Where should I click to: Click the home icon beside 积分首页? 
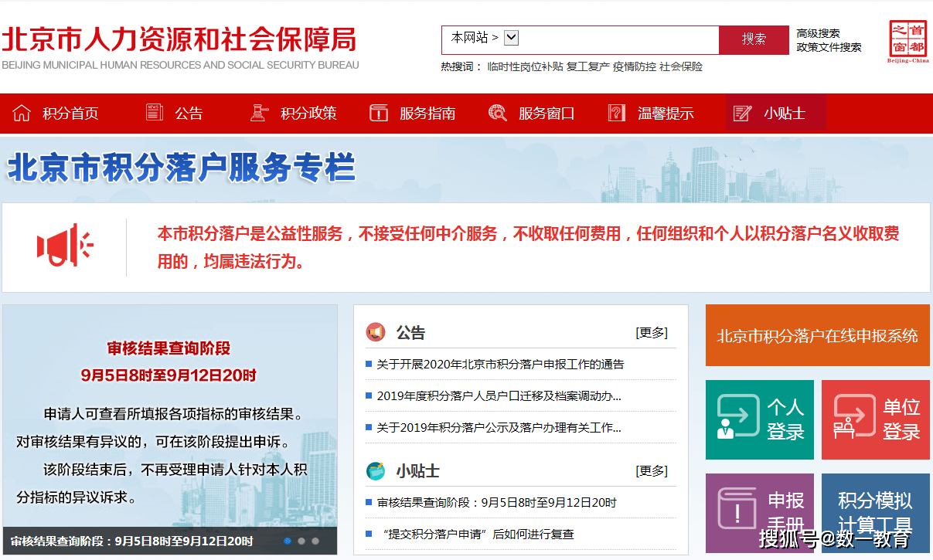pyautogui.click(x=21, y=113)
